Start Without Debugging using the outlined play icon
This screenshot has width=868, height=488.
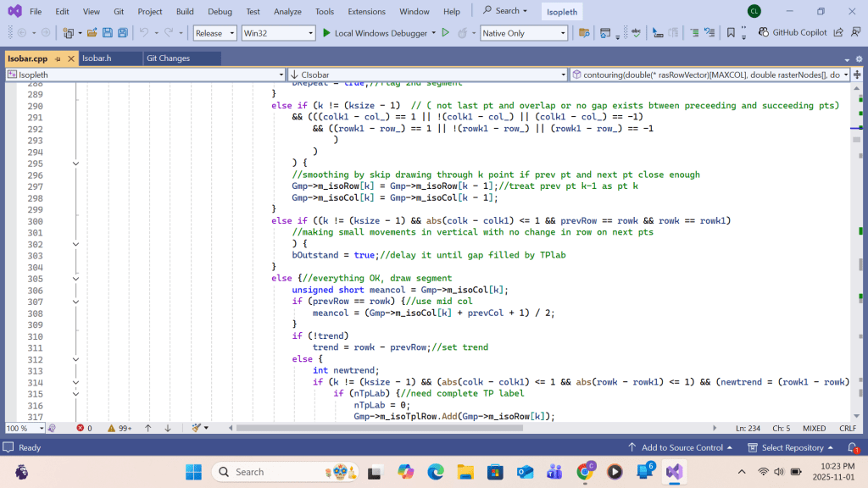tap(445, 33)
